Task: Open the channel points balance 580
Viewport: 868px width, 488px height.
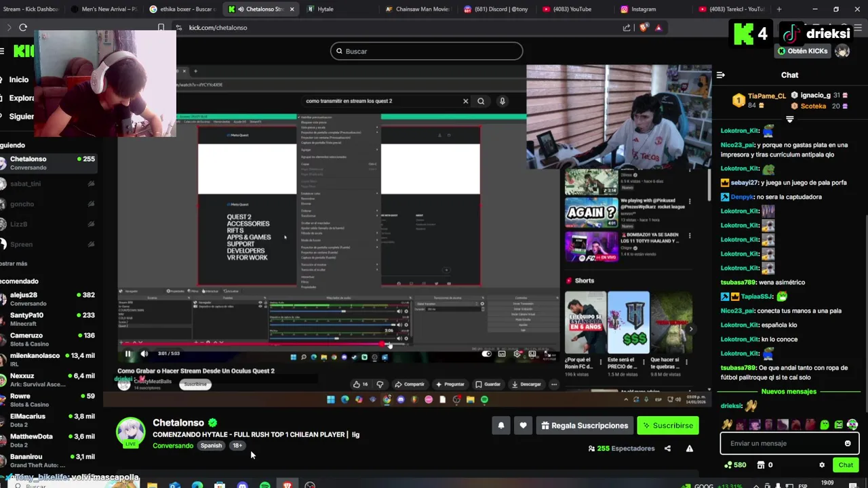Action: pos(735,465)
